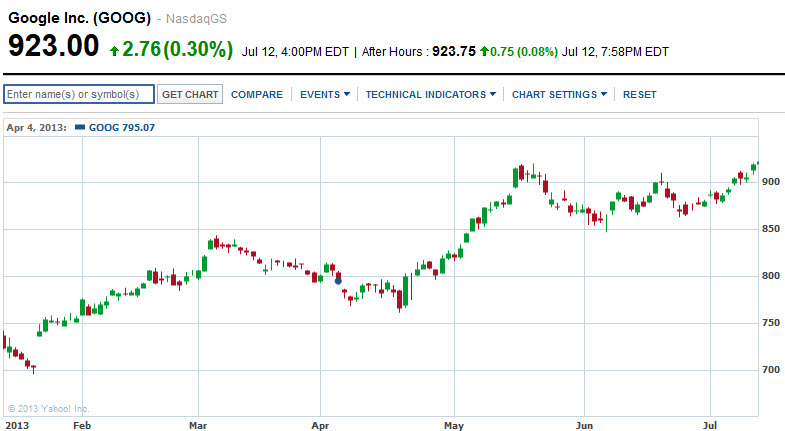Click the green after-hours up arrow
Image resolution: width=785 pixels, height=431 pixels.
click(x=484, y=51)
